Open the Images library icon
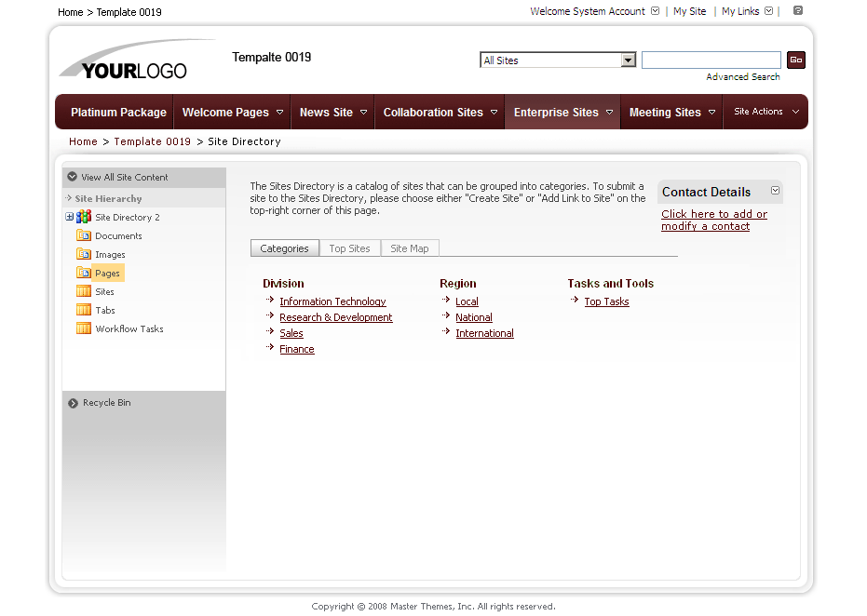 (83, 254)
